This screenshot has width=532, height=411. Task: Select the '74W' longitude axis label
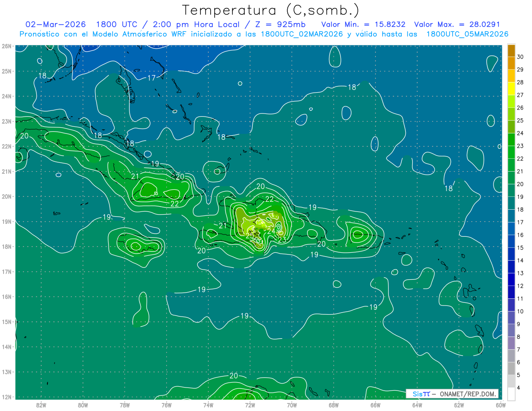[x=208, y=405]
